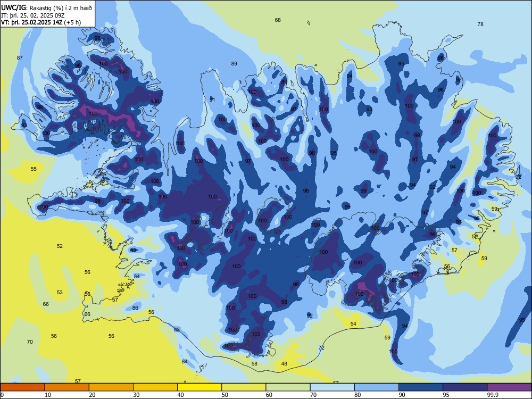Click the humidity value 68 on the map
532x399 pixels.
pyautogui.click(x=278, y=20)
